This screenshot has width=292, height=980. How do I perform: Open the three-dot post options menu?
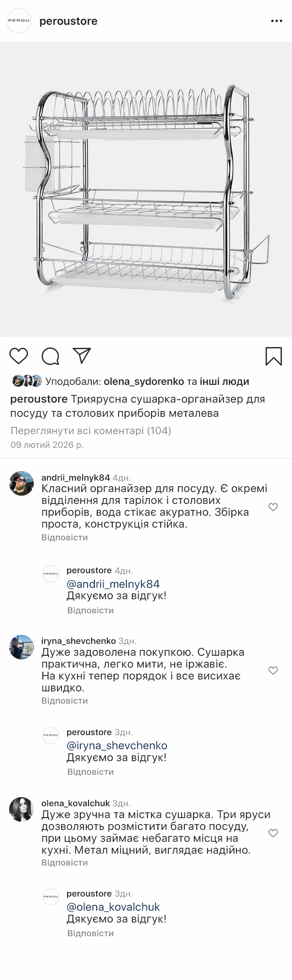[x=277, y=21]
